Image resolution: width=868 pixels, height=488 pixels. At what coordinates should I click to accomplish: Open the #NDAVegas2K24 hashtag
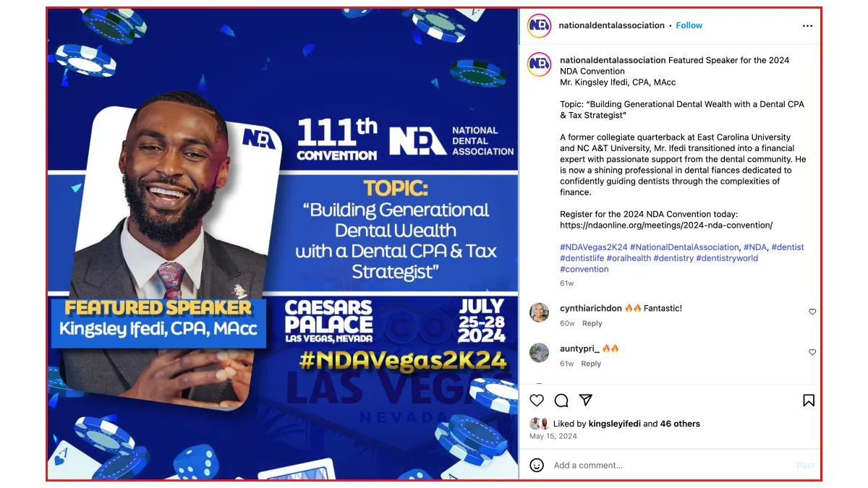(594, 247)
